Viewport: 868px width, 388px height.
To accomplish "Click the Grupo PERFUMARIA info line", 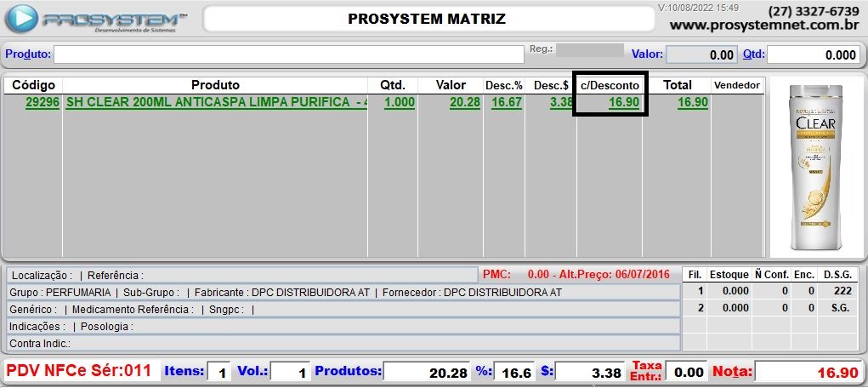I will [x=343, y=292].
